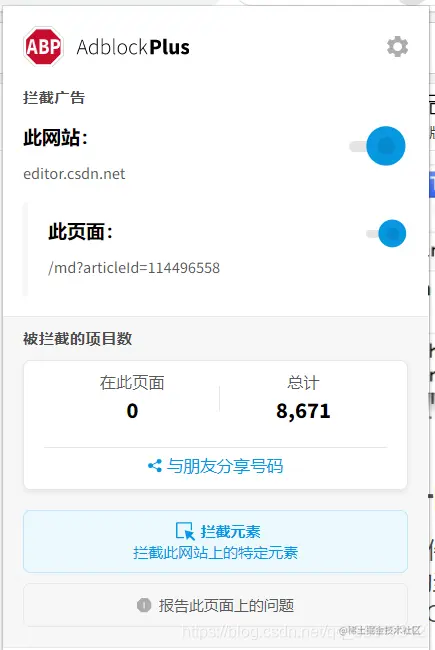
Task: Open Adblock Plus settings gear
Action: (x=397, y=46)
